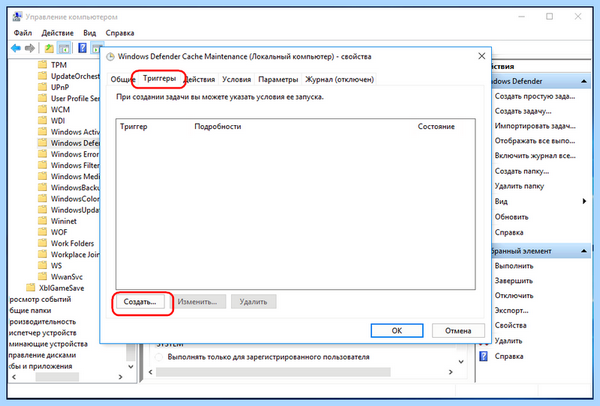
Task: Select radio 'Выполнять только для зарегистрированного пользователя'
Action: (x=159, y=357)
